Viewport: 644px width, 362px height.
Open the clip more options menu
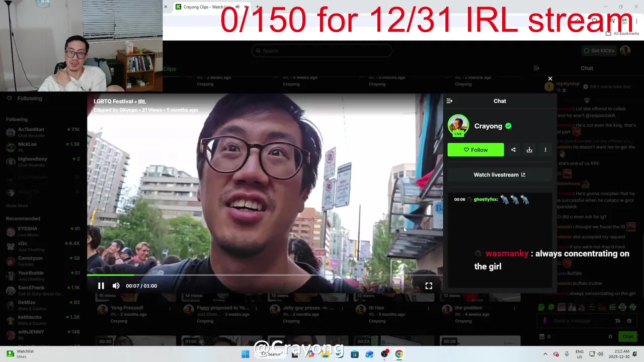[x=545, y=150]
